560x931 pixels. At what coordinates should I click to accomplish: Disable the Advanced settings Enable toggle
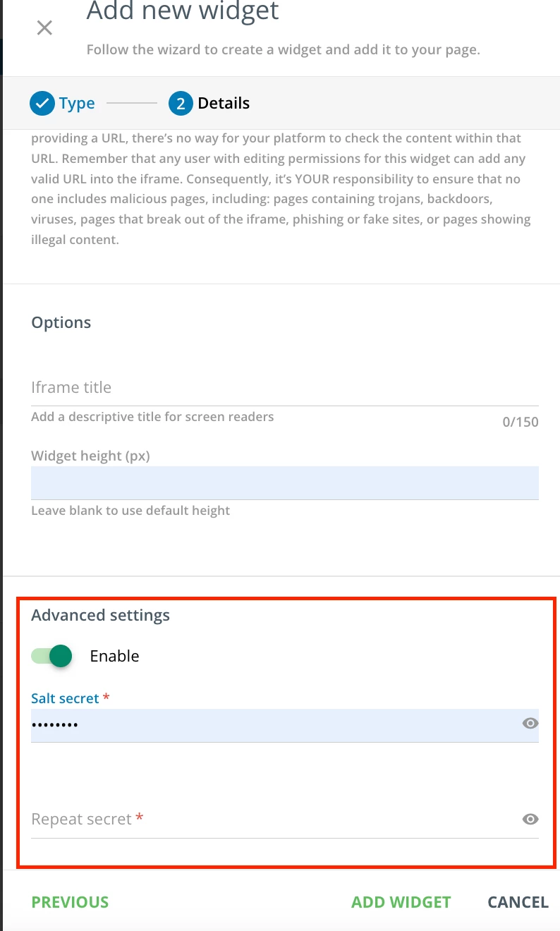[x=53, y=656]
